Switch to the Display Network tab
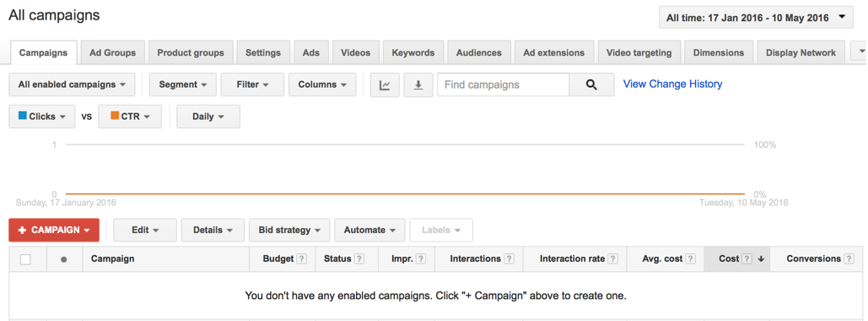This screenshot has height=321, width=868. coord(801,52)
